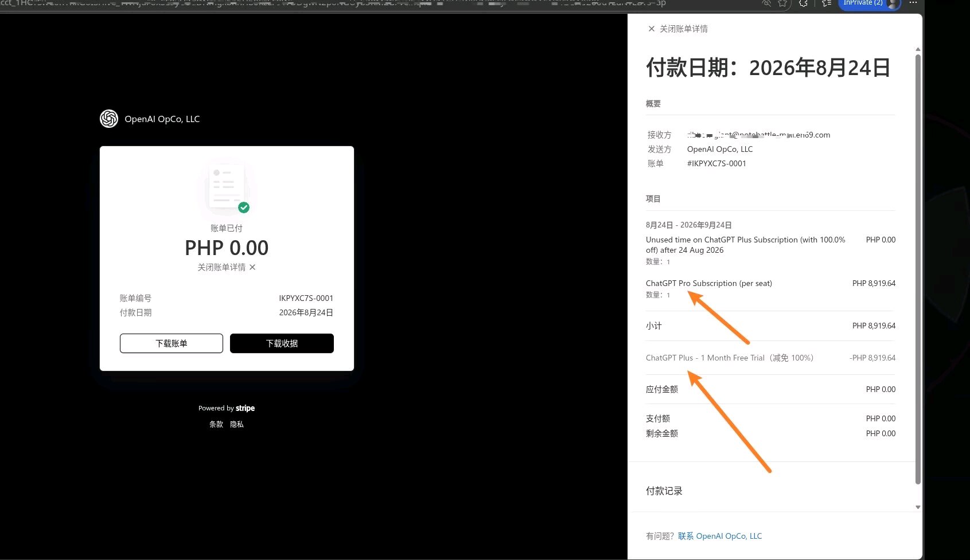This screenshot has height=560, width=970.
Task: Open the Powered by Stripe link
Action: click(x=227, y=408)
